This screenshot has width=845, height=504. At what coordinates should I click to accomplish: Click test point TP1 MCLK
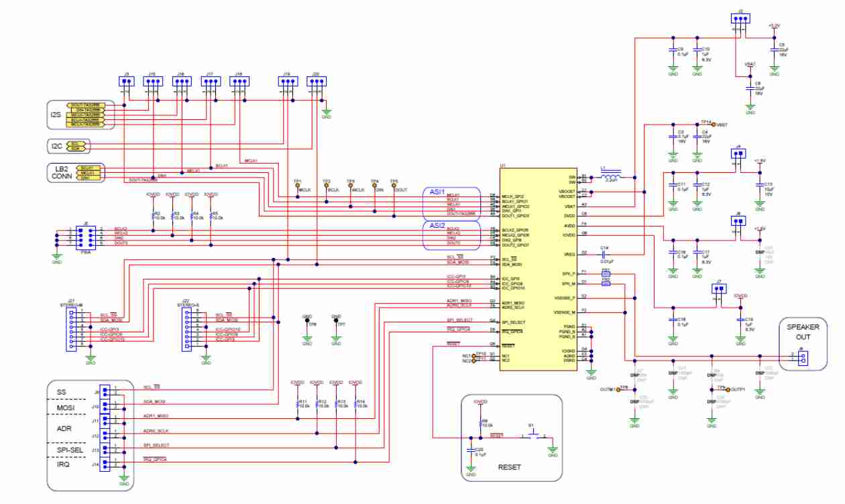click(297, 185)
